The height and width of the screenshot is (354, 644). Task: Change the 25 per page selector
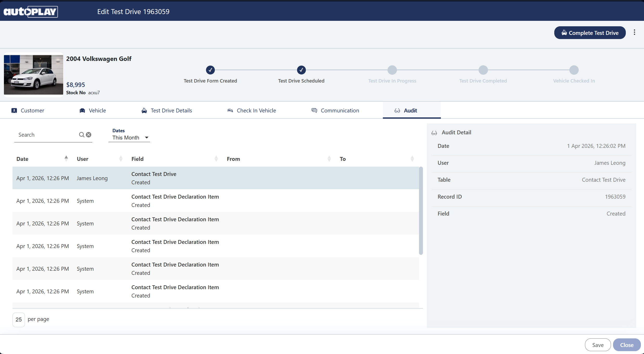coord(19,319)
